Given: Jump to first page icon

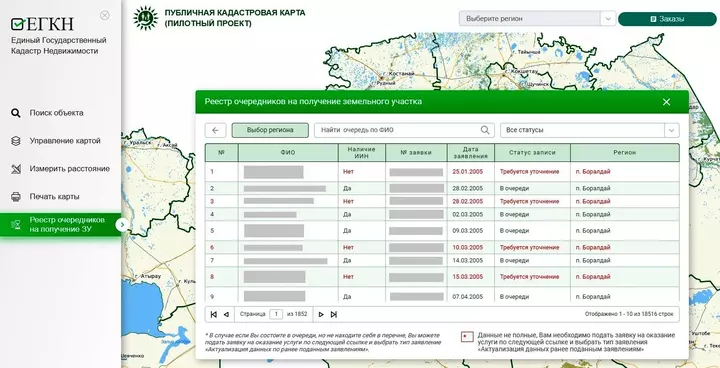Looking at the screenshot, I should [214, 314].
